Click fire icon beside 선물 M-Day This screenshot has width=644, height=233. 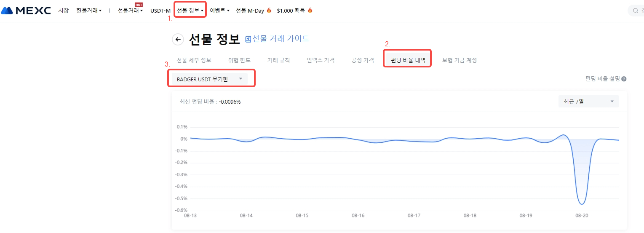[x=269, y=11]
